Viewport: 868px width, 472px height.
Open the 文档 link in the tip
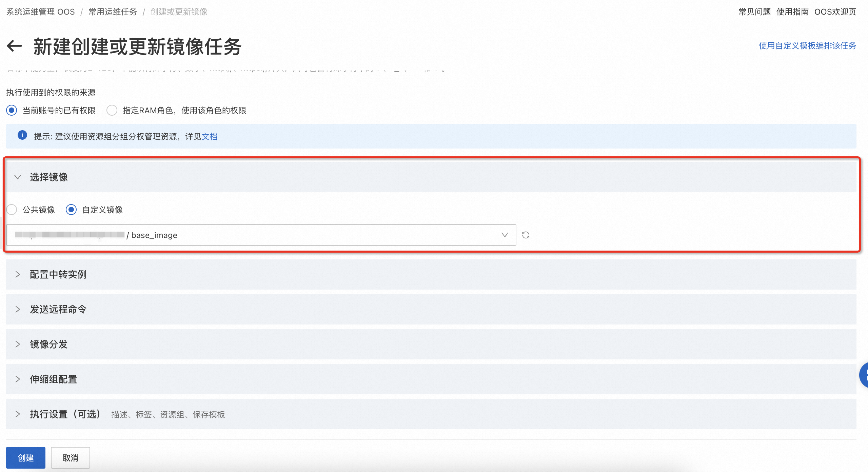[x=210, y=137]
